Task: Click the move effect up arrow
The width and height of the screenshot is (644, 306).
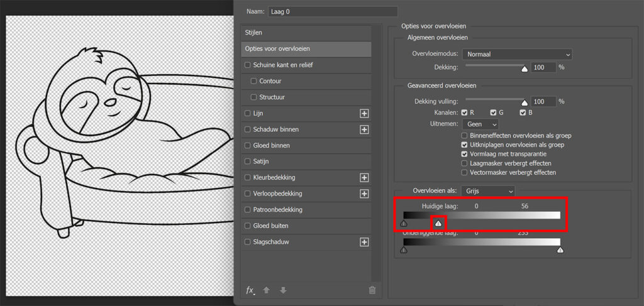Action: [267, 290]
